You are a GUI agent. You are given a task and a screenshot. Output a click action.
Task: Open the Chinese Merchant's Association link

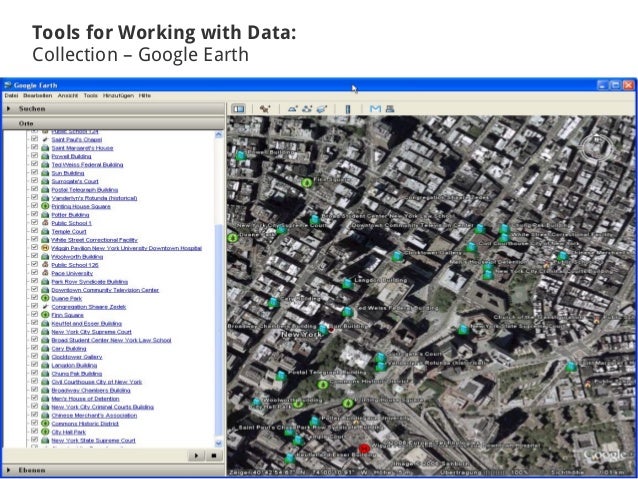pos(94,416)
